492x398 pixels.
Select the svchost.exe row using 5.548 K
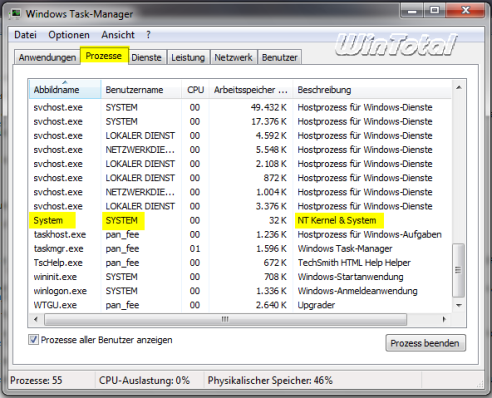(x=240, y=150)
